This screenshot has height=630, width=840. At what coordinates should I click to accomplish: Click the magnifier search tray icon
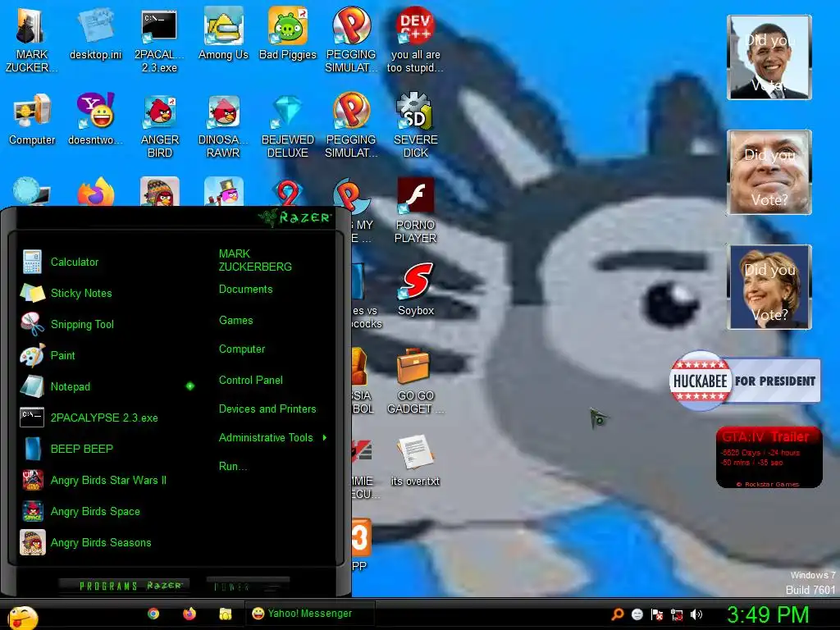pos(618,614)
